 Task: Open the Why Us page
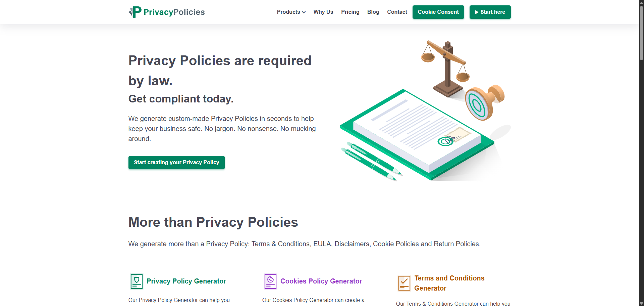pos(323,12)
